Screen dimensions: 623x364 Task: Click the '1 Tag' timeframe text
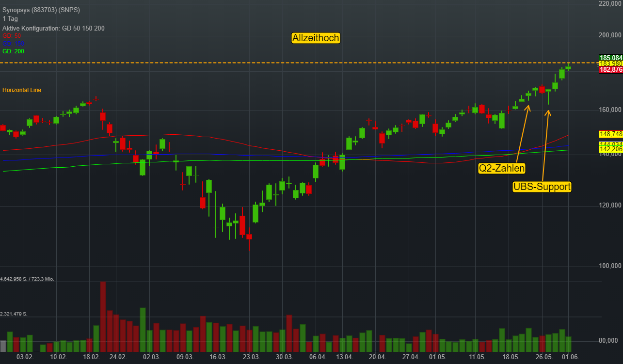click(x=10, y=19)
